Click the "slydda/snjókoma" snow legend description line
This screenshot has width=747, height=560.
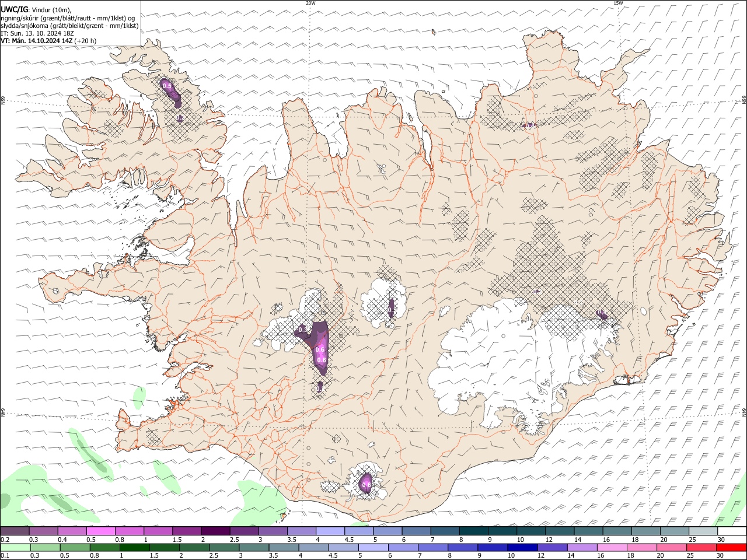coord(70,26)
